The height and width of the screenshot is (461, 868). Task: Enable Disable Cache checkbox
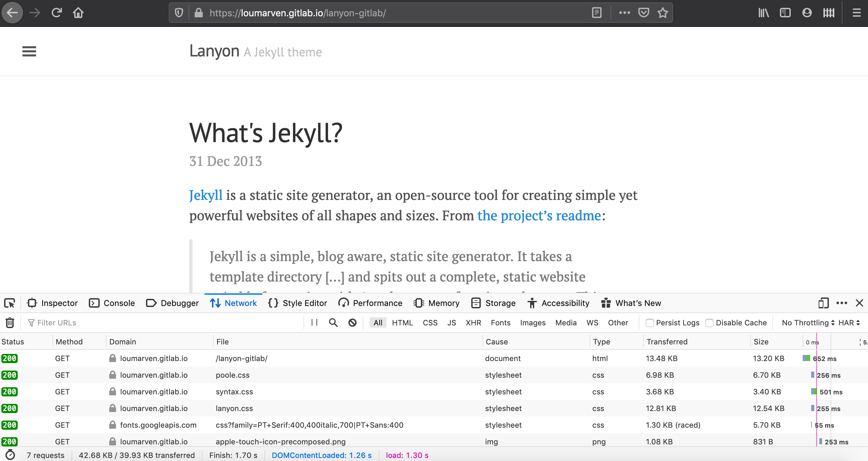709,323
